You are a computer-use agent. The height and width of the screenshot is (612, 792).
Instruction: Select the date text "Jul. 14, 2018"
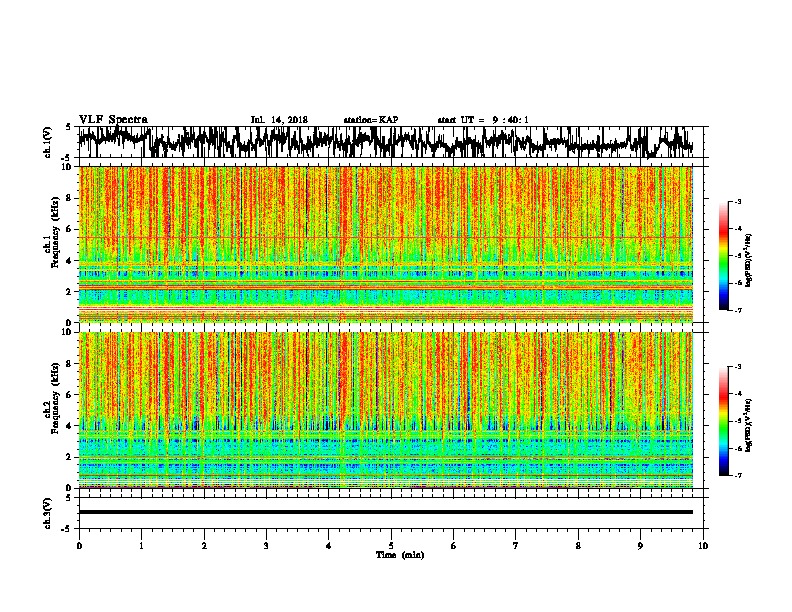(x=279, y=120)
